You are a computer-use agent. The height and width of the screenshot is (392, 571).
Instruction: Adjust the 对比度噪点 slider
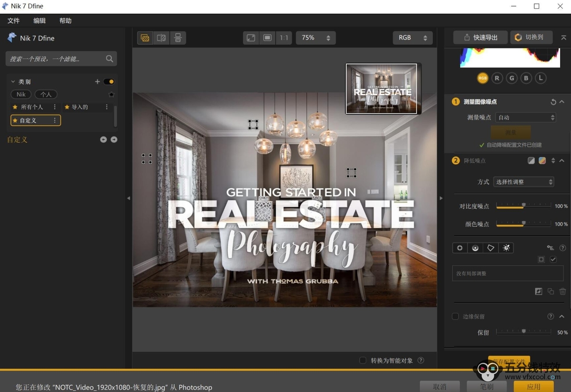[x=523, y=206]
